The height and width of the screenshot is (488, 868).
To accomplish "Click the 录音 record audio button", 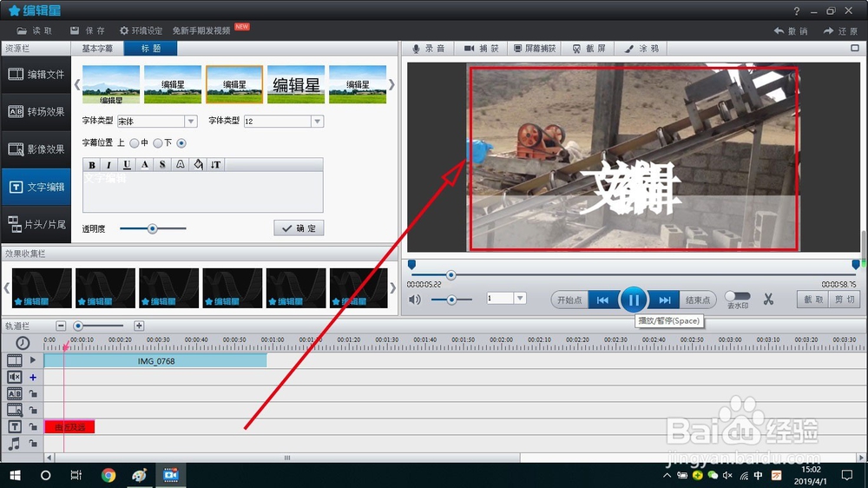I will point(429,49).
